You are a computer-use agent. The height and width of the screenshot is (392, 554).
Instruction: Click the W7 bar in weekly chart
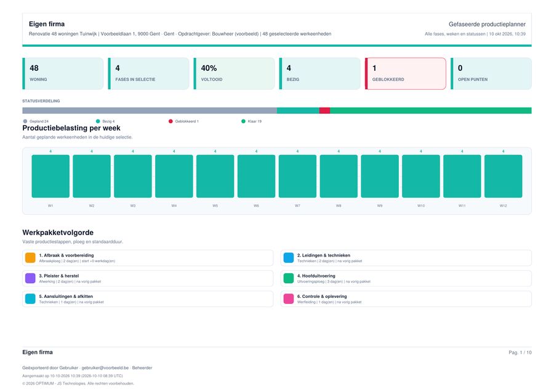point(297,176)
